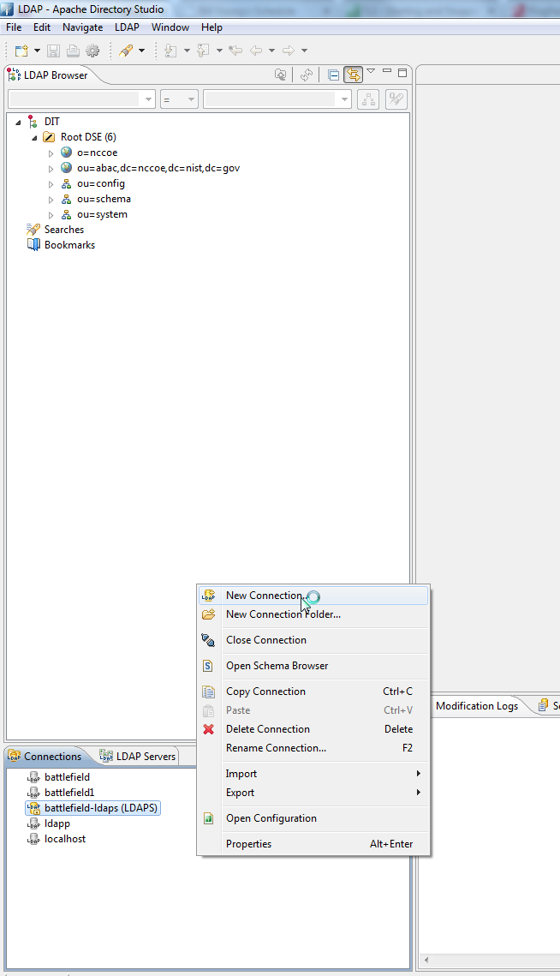Choose Delete Connection from context menu
This screenshot has height=976, width=560.
click(x=313, y=729)
